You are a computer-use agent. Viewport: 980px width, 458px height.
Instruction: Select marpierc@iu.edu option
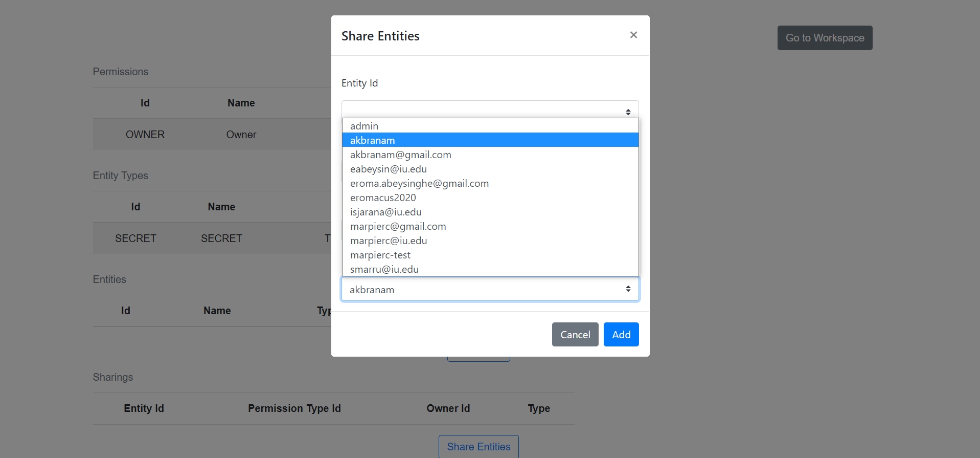coord(490,241)
